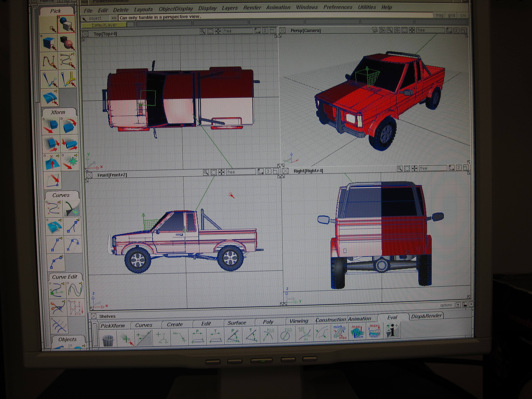The width and height of the screenshot is (532, 399).
Task: Toggle the grid snap button
Action: pyautogui.click(x=451, y=15)
